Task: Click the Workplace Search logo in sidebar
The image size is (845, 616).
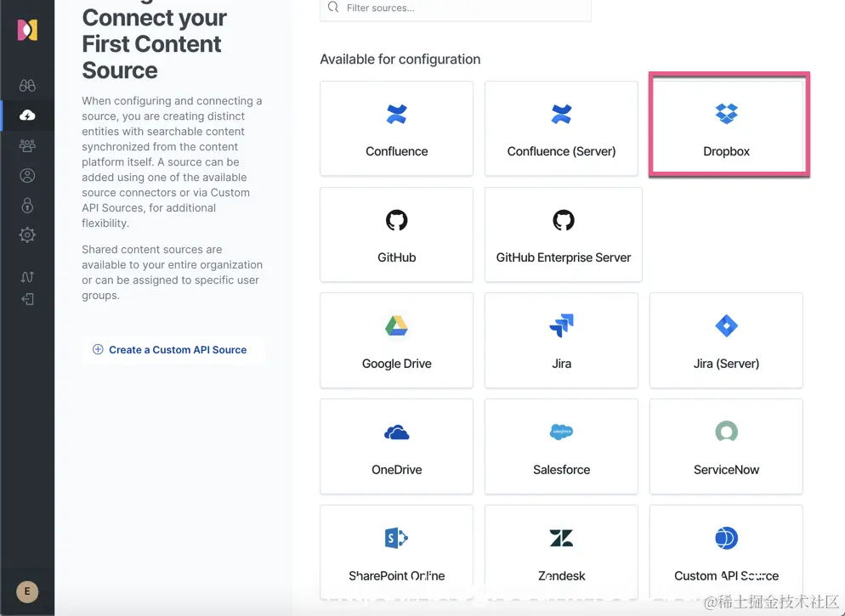Action: coord(27,30)
